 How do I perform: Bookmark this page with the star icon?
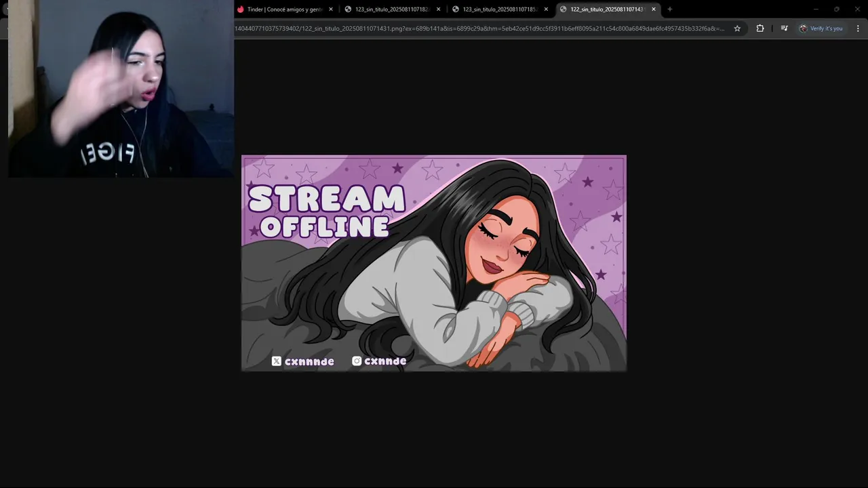737,28
